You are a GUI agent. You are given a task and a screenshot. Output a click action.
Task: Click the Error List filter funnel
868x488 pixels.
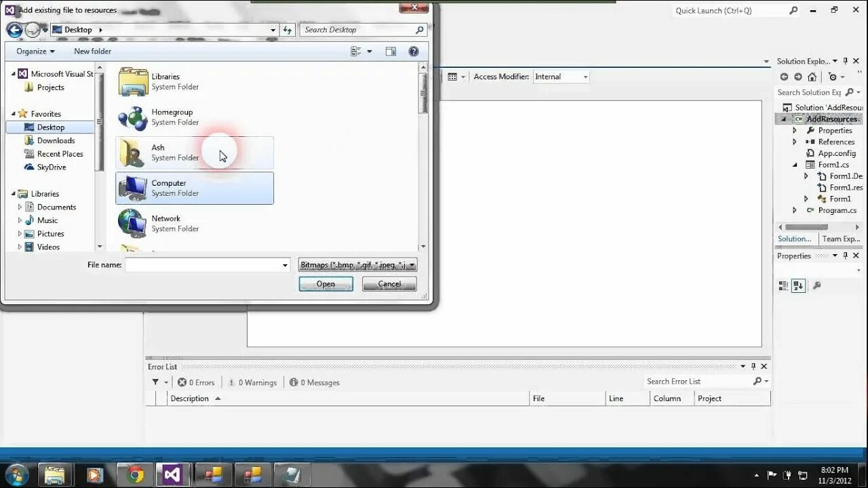pos(155,382)
